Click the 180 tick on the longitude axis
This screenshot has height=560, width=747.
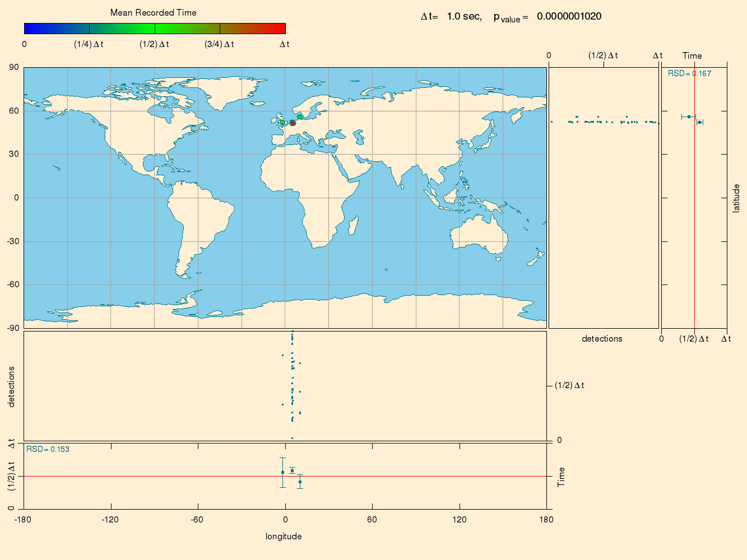click(546, 519)
